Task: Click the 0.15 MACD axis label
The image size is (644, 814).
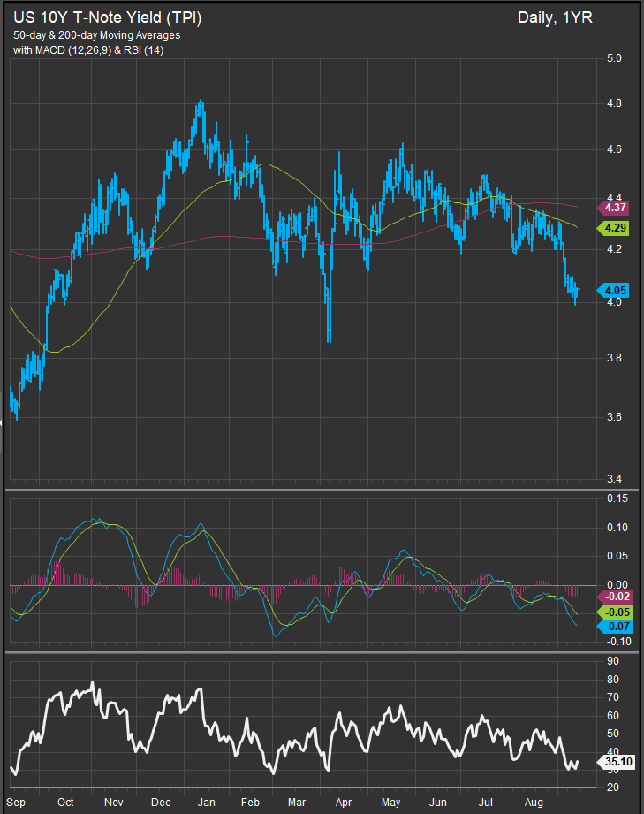Action: tap(617, 499)
